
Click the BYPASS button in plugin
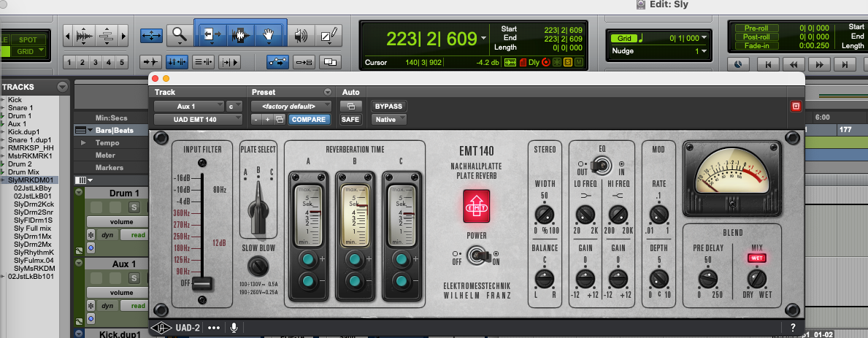388,106
